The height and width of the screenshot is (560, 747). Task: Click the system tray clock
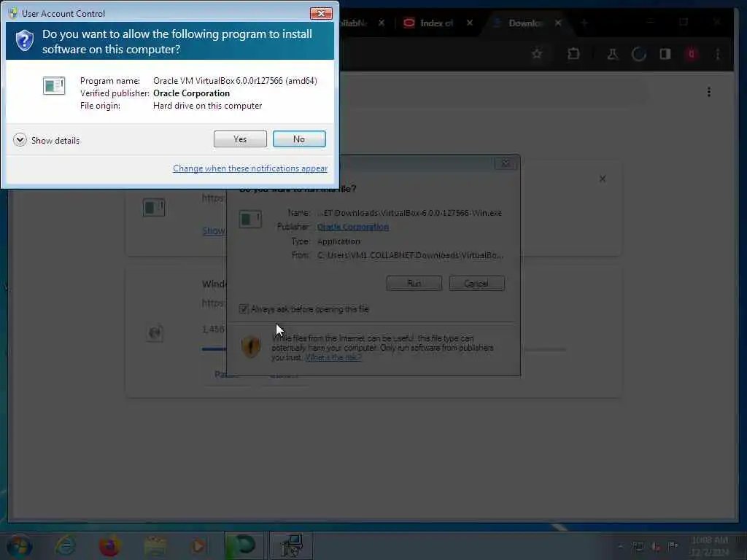tap(709, 545)
